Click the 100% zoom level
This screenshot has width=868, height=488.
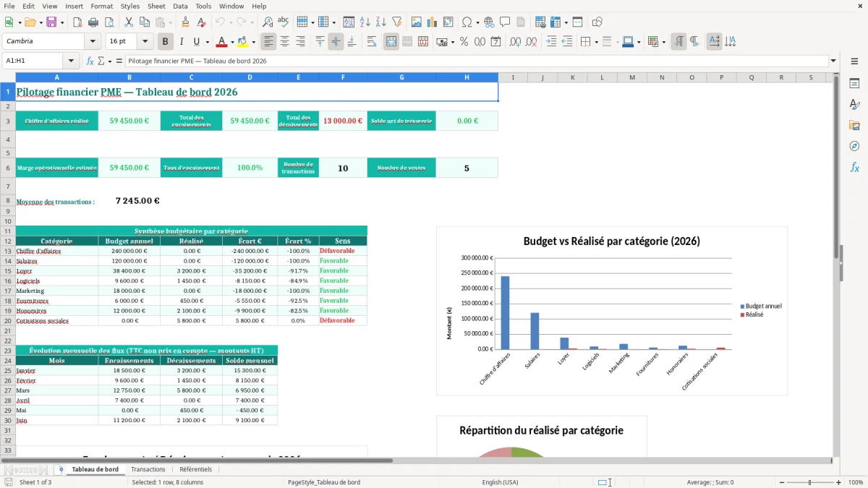pyautogui.click(x=855, y=482)
